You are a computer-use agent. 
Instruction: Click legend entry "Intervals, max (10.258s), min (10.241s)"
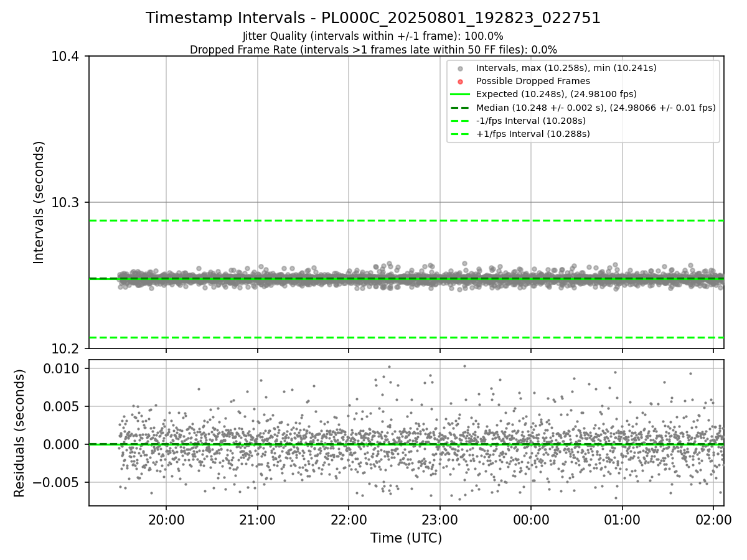(566, 68)
